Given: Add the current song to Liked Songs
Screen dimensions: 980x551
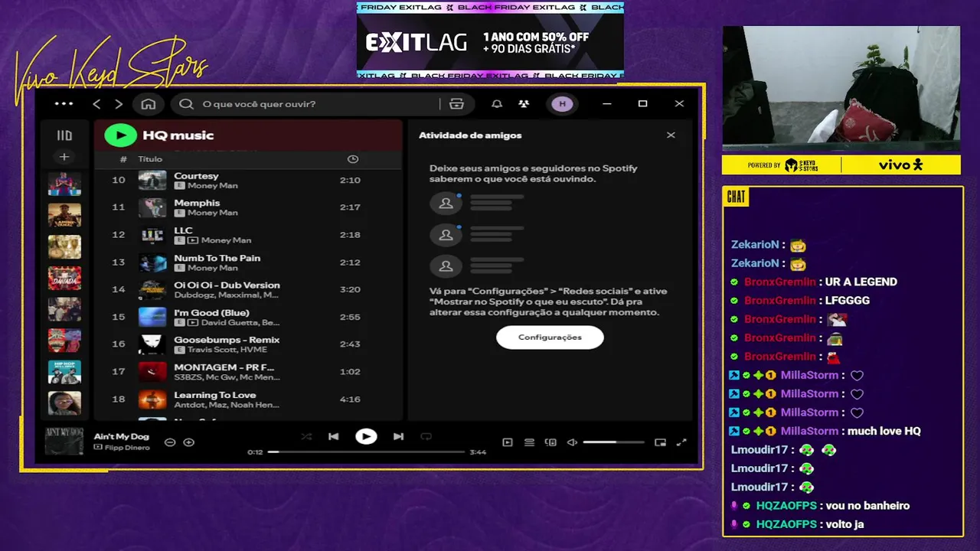Looking at the screenshot, I should click(188, 442).
